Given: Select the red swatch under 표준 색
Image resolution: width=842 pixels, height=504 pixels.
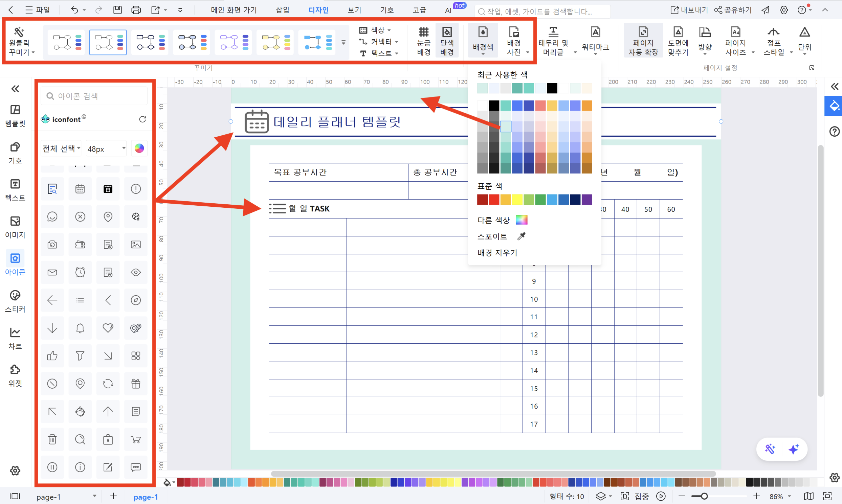Looking at the screenshot, I should coord(494,200).
